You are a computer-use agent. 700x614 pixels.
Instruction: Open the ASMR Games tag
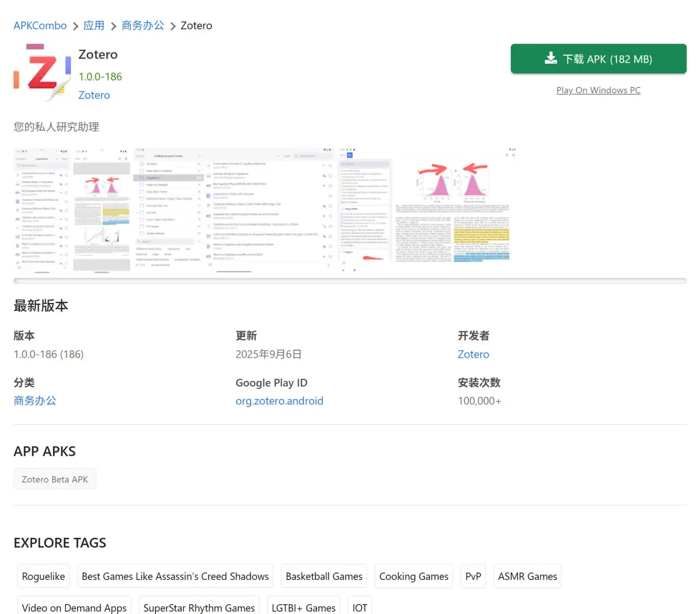[527, 576]
